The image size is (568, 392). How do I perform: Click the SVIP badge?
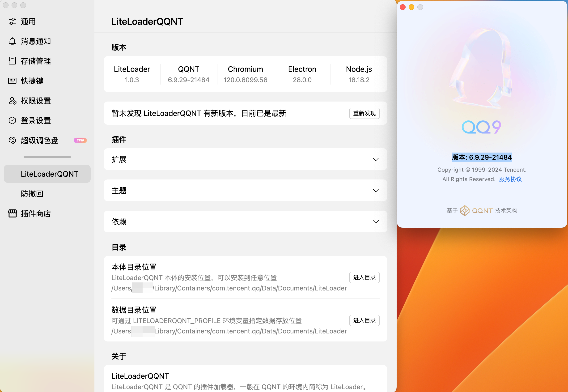coord(80,140)
